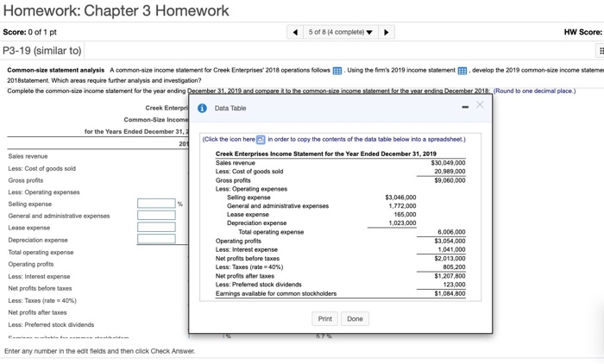This screenshot has width=604, height=364.
Task: Close the Data Table dialog with X
Action: click(480, 104)
